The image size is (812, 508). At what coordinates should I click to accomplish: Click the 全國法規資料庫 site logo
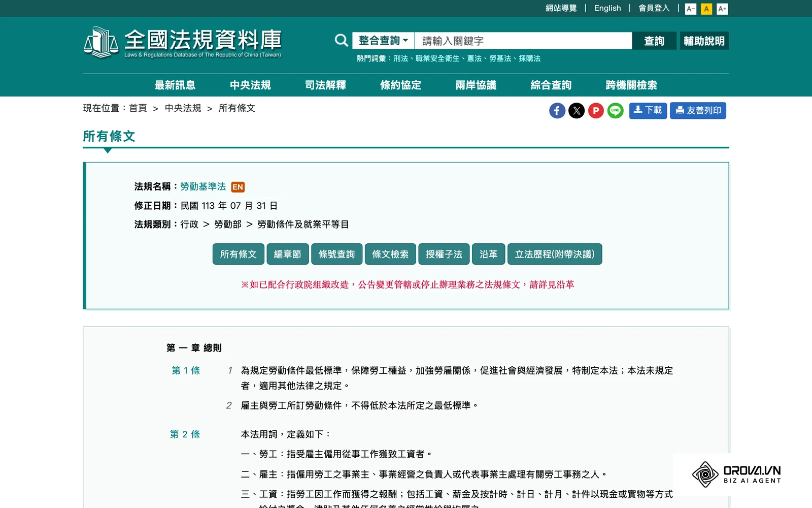[182, 43]
